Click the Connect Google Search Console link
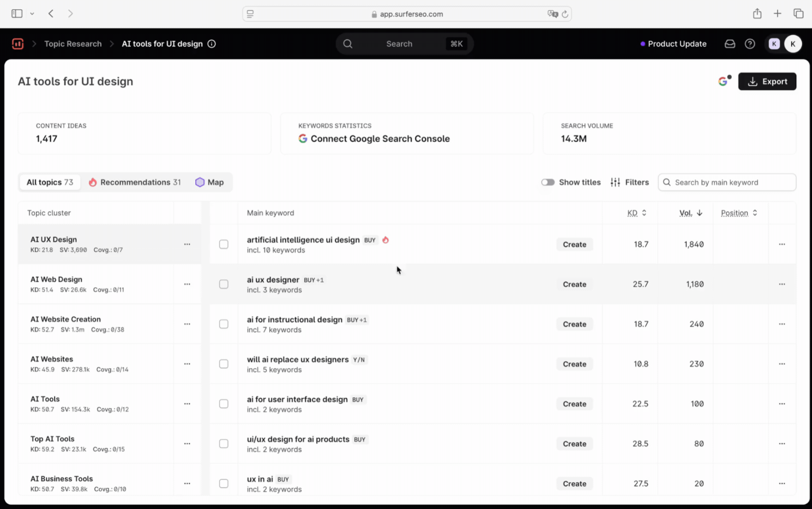The height and width of the screenshot is (509, 812). tap(379, 139)
